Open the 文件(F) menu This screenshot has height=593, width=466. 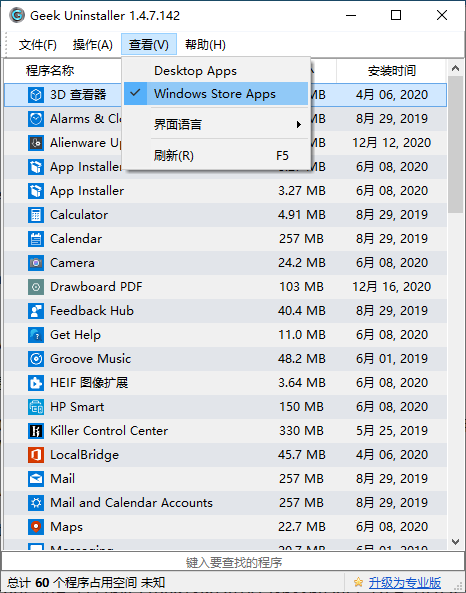click(x=38, y=45)
